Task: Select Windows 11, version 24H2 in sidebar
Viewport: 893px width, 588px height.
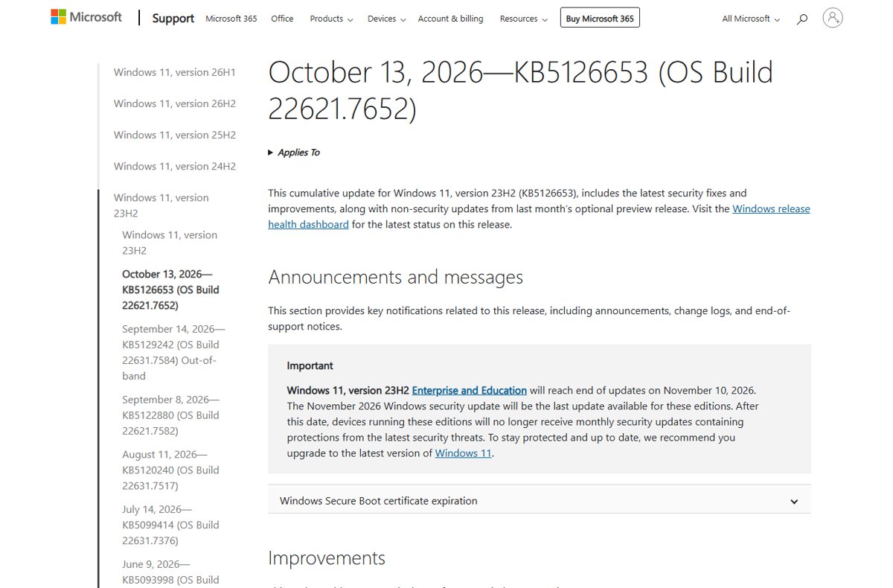Action: tap(174, 166)
